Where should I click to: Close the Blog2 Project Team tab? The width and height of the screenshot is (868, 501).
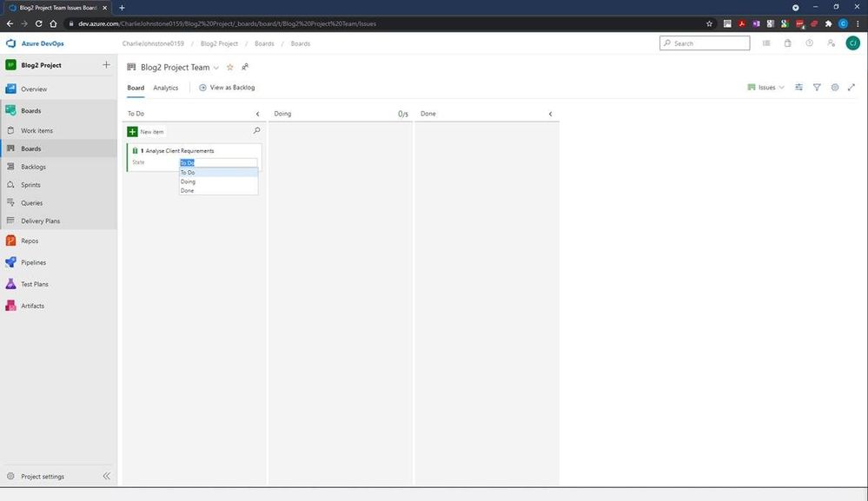coord(104,8)
